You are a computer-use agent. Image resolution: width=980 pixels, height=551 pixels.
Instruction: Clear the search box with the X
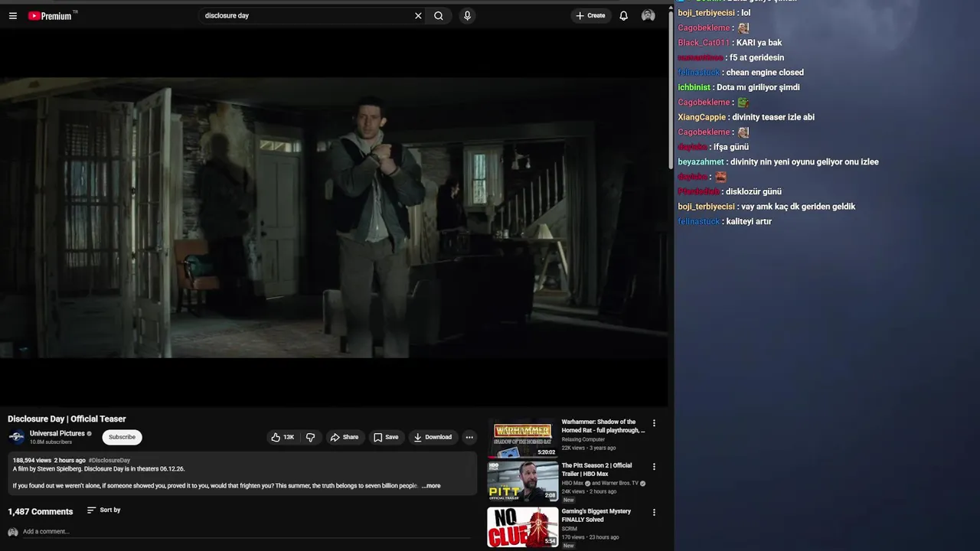(418, 15)
